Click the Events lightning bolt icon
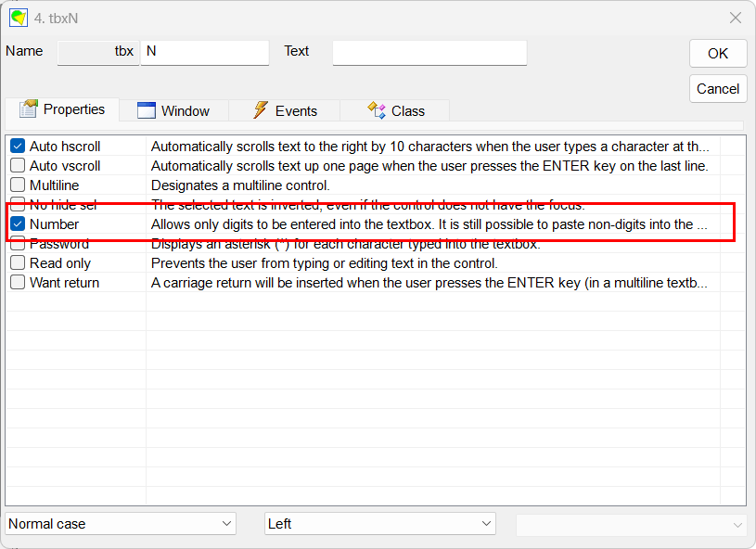This screenshot has width=756, height=549. click(x=261, y=110)
